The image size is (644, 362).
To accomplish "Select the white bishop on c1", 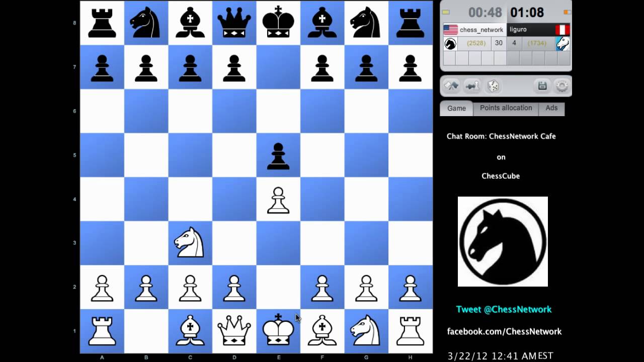I will [190, 331].
